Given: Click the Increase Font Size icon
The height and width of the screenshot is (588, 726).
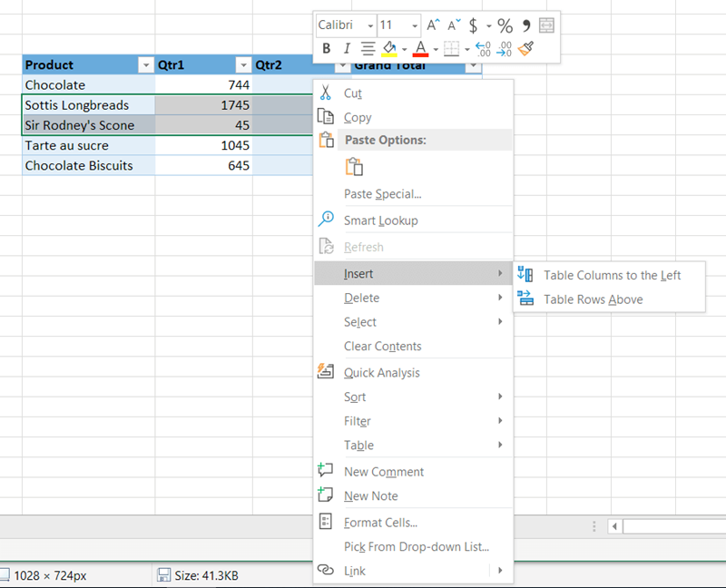Looking at the screenshot, I should 434,25.
